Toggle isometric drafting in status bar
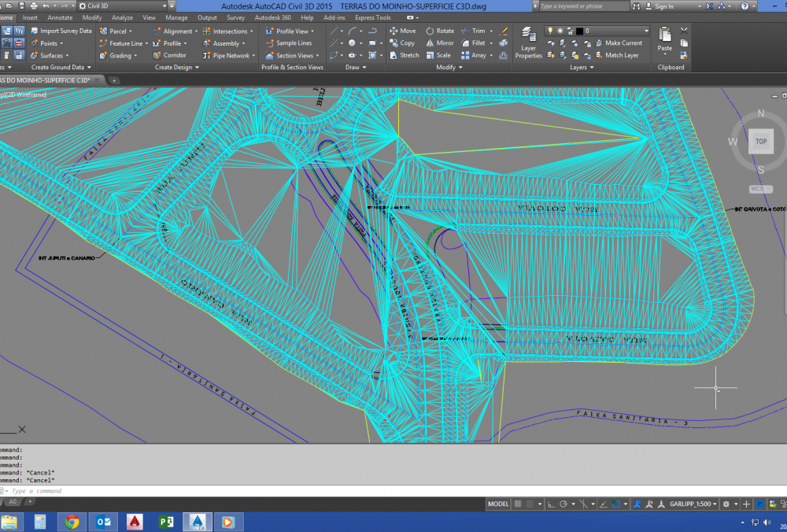 583,504
